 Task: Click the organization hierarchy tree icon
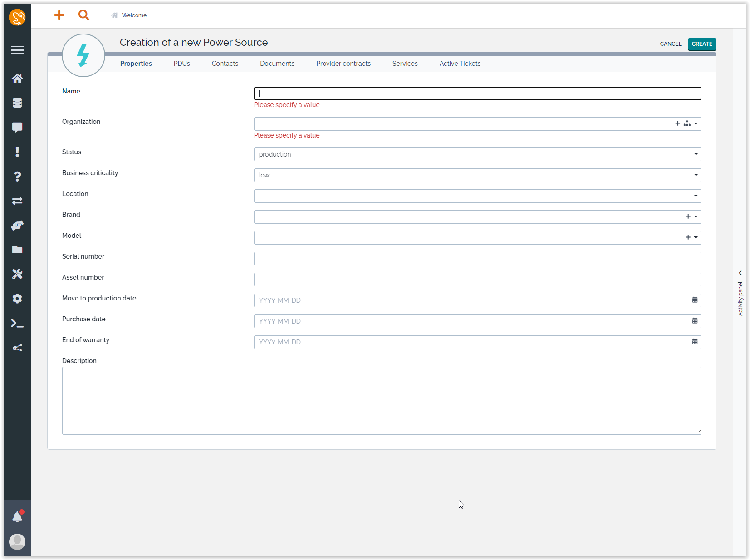(x=687, y=123)
